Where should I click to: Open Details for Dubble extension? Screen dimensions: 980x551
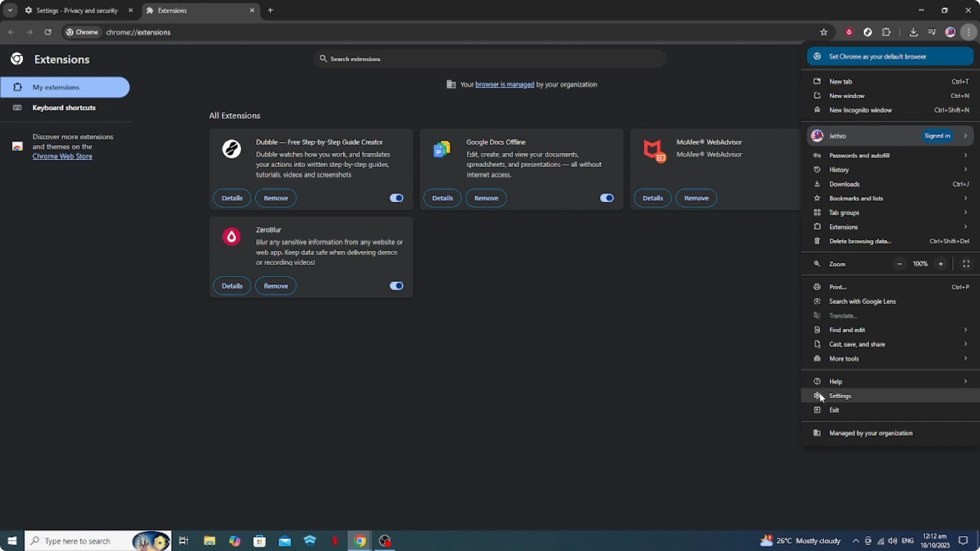(x=232, y=198)
